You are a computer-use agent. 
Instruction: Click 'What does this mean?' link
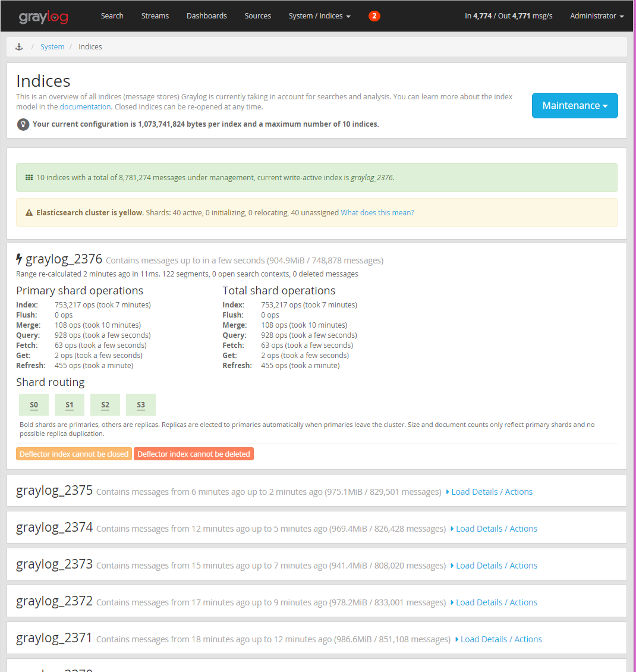[377, 212]
